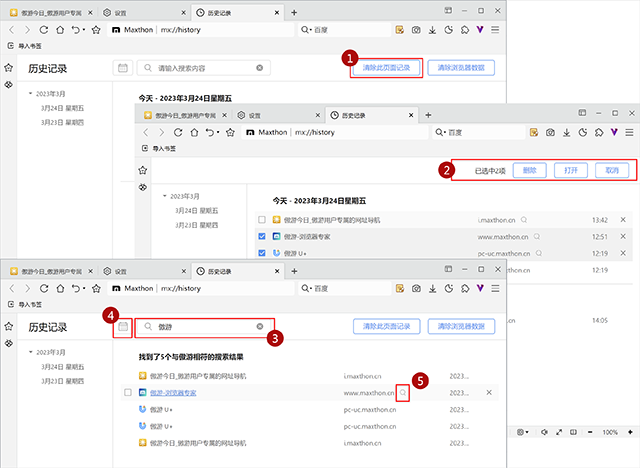Screen dimensions: 640x468
Task: Click the download icon in the middle window toolbar
Action: click(567, 132)
